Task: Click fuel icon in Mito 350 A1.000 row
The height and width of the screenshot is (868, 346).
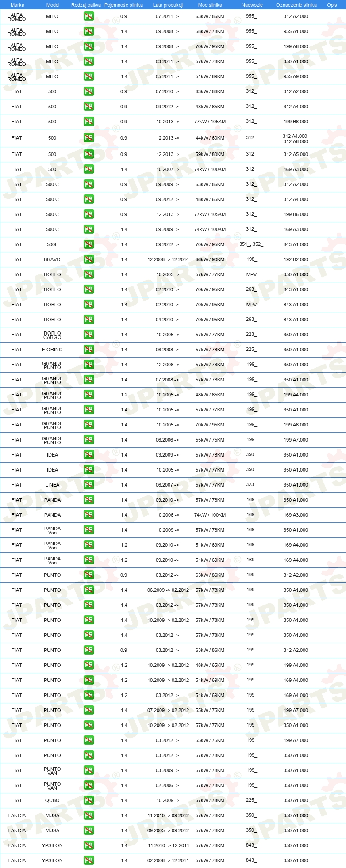Action: [88, 61]
